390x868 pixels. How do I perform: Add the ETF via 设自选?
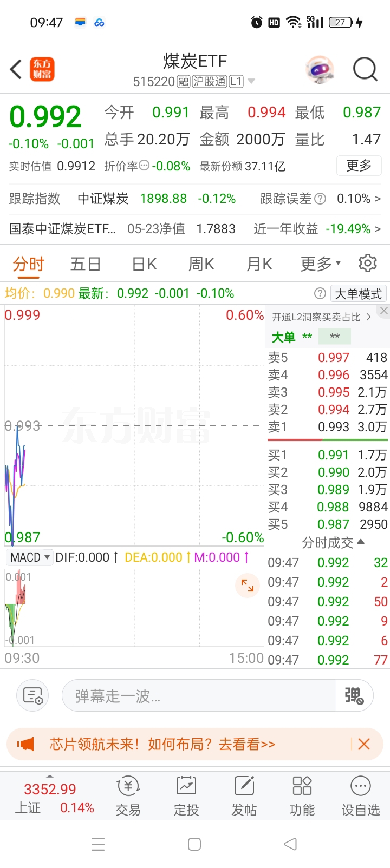(x=360, y=796)
